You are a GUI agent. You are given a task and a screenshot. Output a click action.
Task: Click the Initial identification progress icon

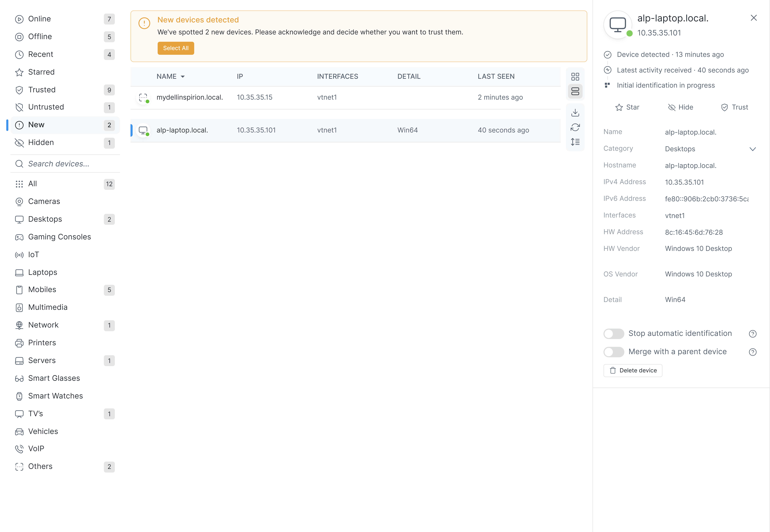(607, 85)
